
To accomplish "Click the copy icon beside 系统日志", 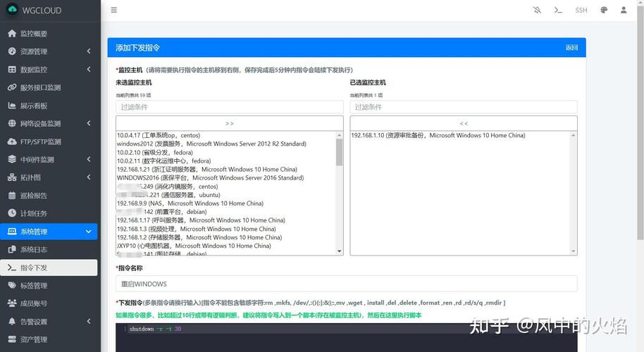I will (x=12, y=249).
